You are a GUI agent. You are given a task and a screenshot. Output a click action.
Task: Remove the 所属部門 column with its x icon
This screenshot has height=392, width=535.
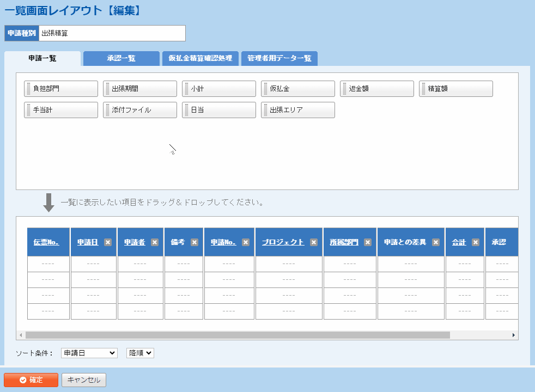click(368, 242)
